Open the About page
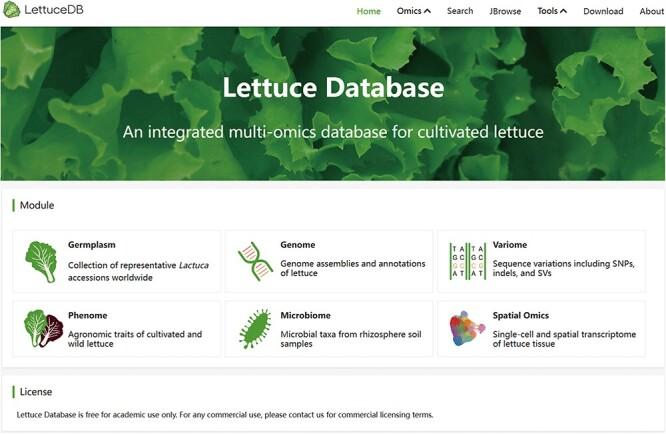 pos(651,11)
